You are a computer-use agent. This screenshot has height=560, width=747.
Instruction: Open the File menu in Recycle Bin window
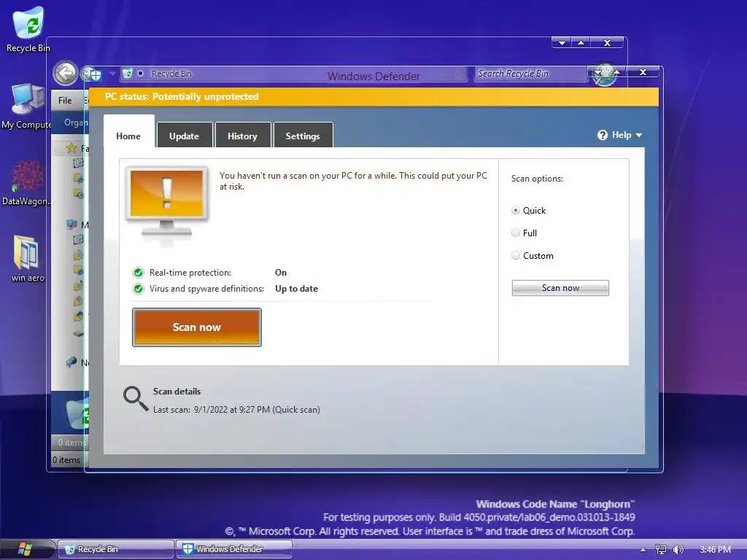65,101
